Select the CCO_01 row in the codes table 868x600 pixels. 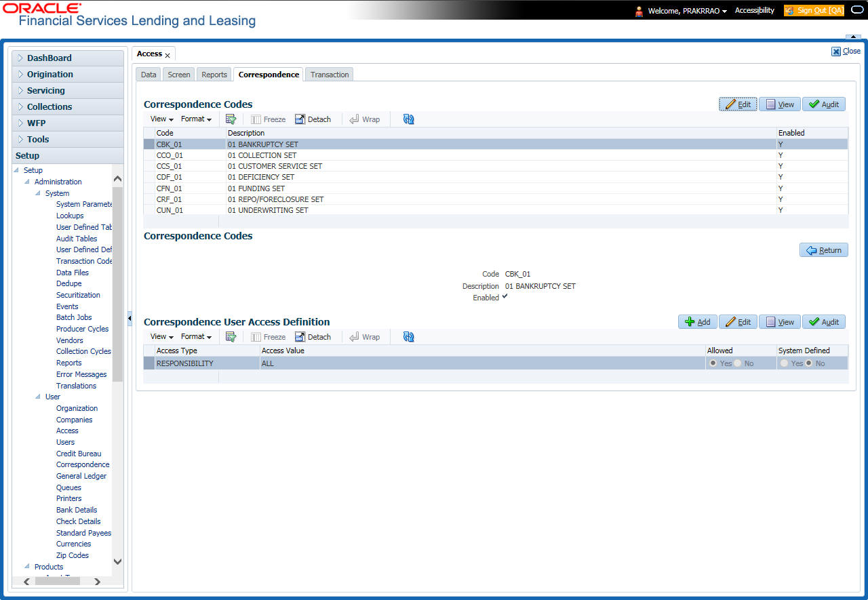[x=496, y=155]
